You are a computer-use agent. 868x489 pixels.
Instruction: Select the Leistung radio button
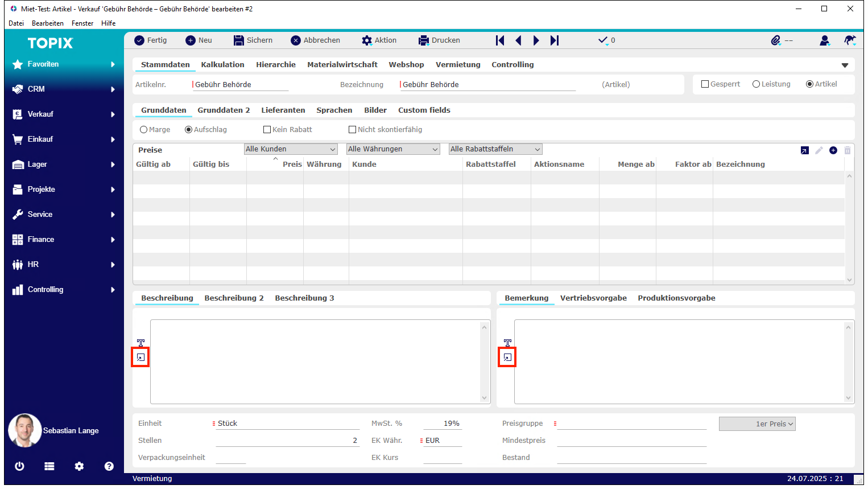click(756, 84)
